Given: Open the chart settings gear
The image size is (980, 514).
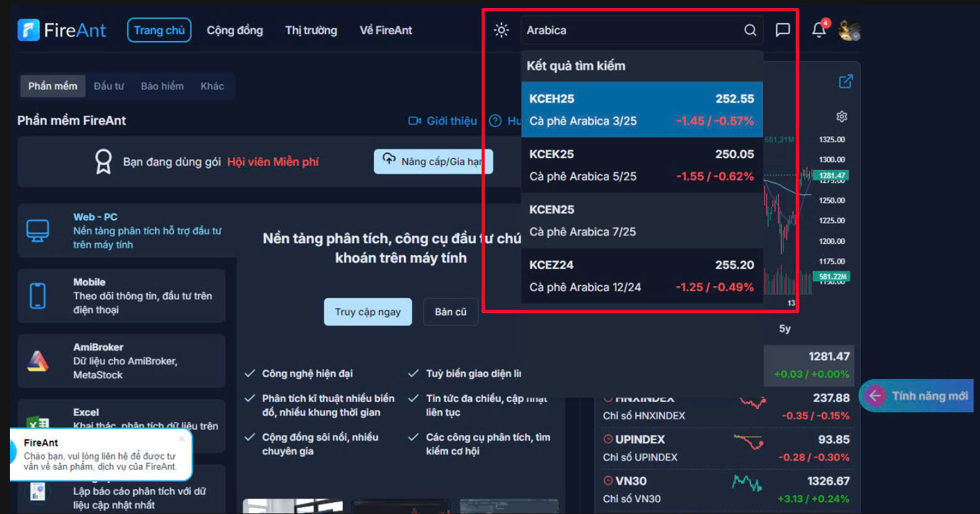Looking at the screenshot, I should click(x=842, y=116).
